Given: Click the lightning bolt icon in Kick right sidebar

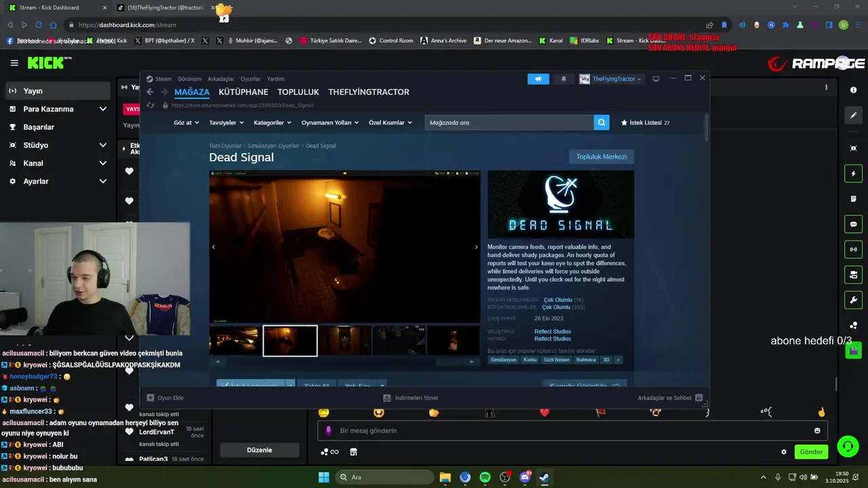Looking at the screenshot, I should (x=853, y=174).
